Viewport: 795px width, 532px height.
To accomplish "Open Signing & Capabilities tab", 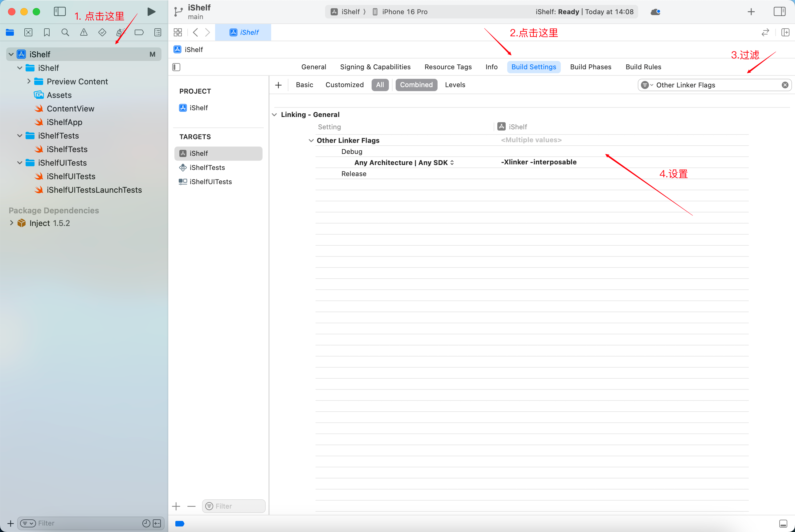I will pos(375,67).
